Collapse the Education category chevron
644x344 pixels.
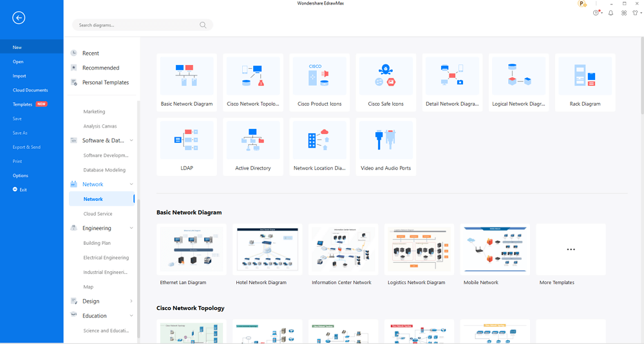click(131, 316)
